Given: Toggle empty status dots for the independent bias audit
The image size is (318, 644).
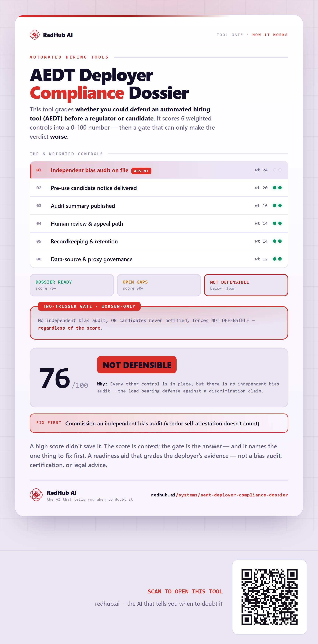Looking at the screenshot, I should (x=277, y=170).
